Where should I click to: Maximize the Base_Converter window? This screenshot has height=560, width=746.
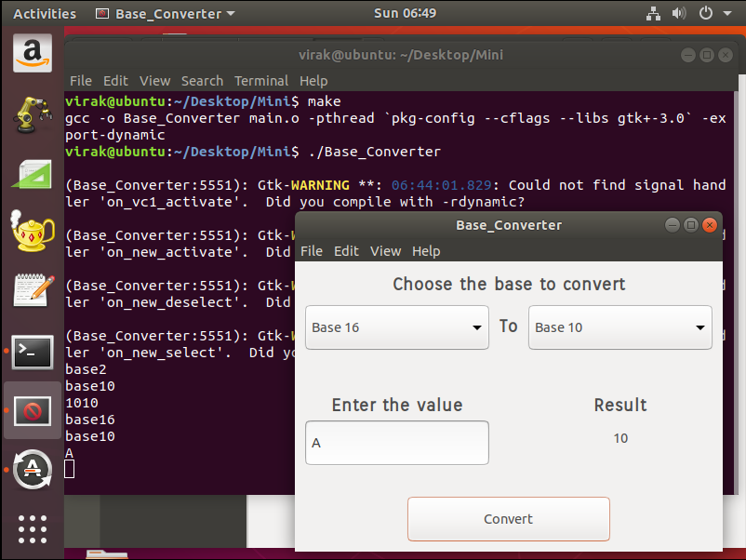coord(691,224)
